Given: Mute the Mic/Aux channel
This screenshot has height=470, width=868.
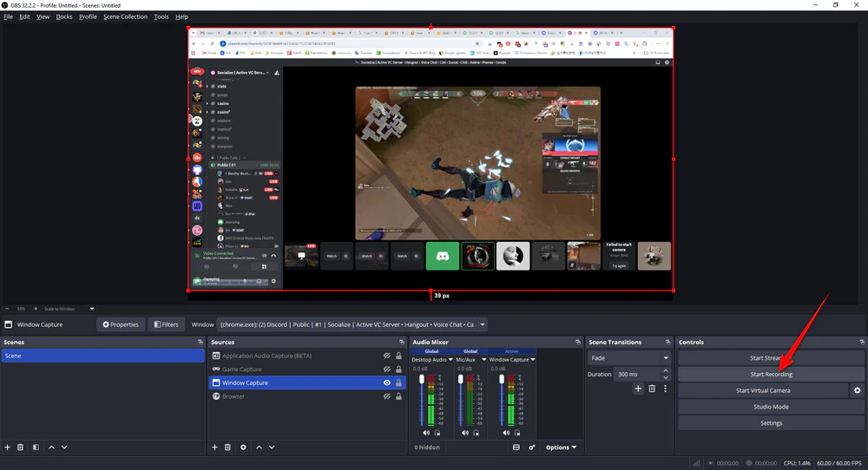Looking at the screenshot, I should (465, 433).
